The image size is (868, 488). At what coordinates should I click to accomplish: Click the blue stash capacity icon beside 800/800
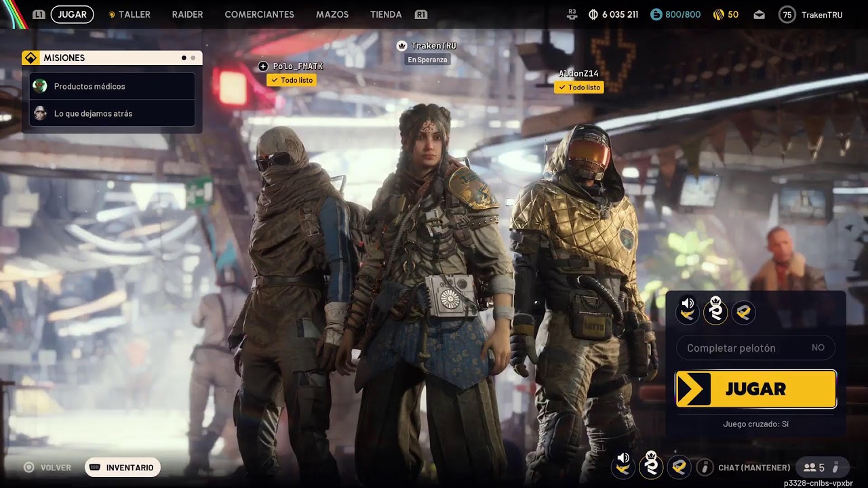[656, 14]
